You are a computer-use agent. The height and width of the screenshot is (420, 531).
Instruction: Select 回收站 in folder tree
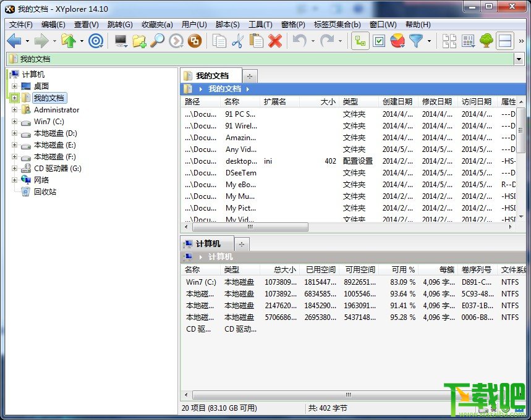(x=45, y=192)
